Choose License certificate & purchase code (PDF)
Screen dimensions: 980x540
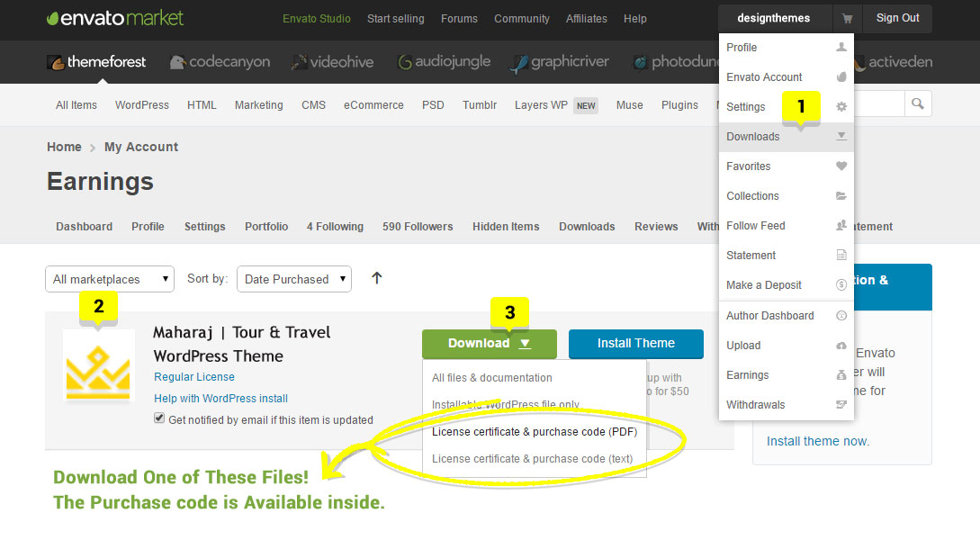pyautogui.click(x=534, y=432)
